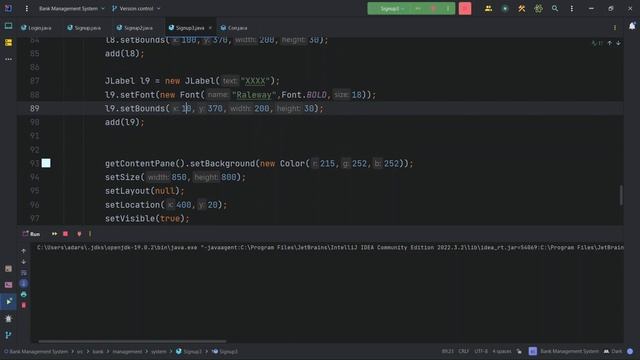Select the Run tab in bottom panel
Viewport: 640px width, 360px height.
pyautogui.click(x=32, y=234)
